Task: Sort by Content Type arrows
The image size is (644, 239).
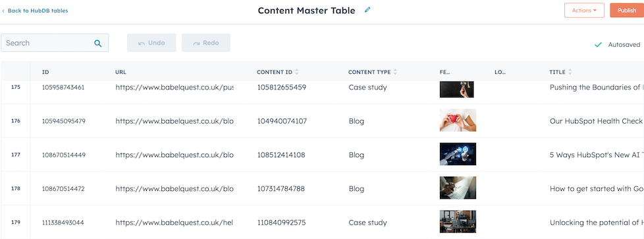Action: point(395,72)
